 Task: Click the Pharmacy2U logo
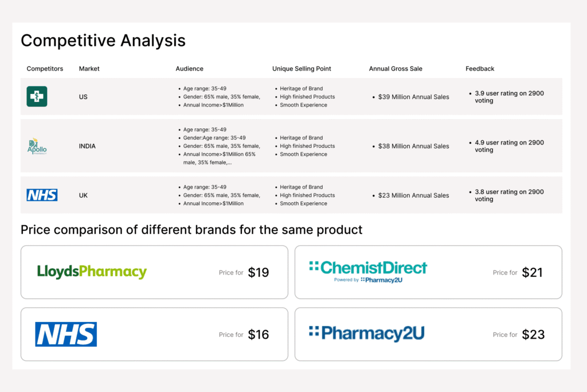[366, 334]
